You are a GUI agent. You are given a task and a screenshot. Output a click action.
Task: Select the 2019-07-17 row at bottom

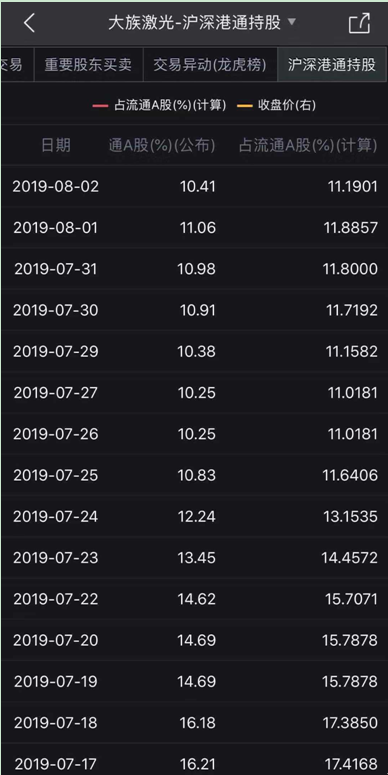coord(194,761)
